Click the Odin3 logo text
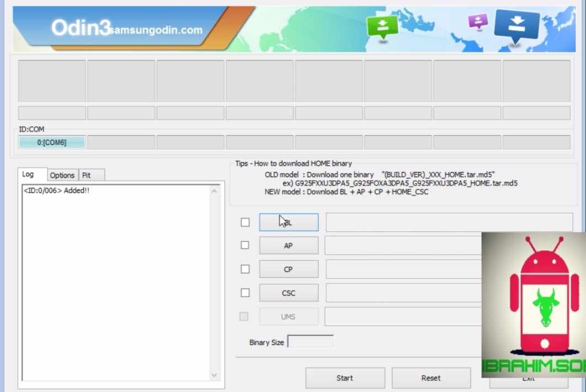 81,28
